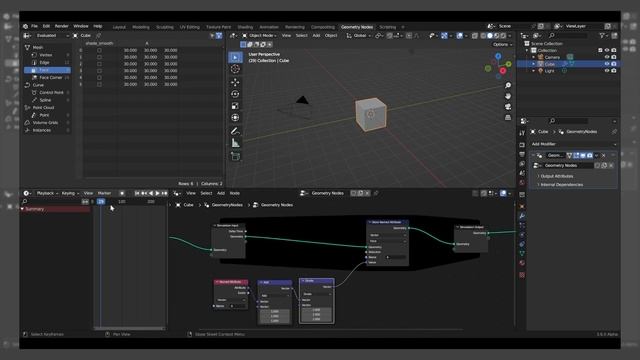Toggle auto keying record button in timeline
This screenshot has width=640, height=360.
tap(122, 193)
